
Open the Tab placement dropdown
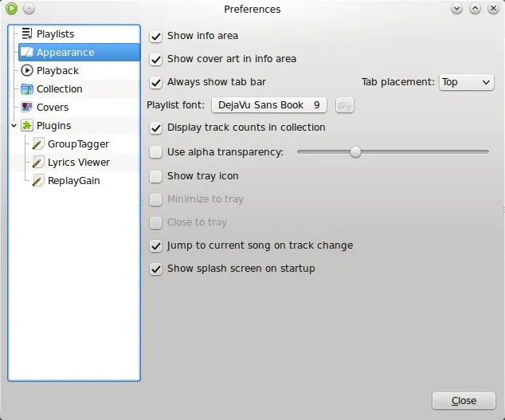pos(466,82)
